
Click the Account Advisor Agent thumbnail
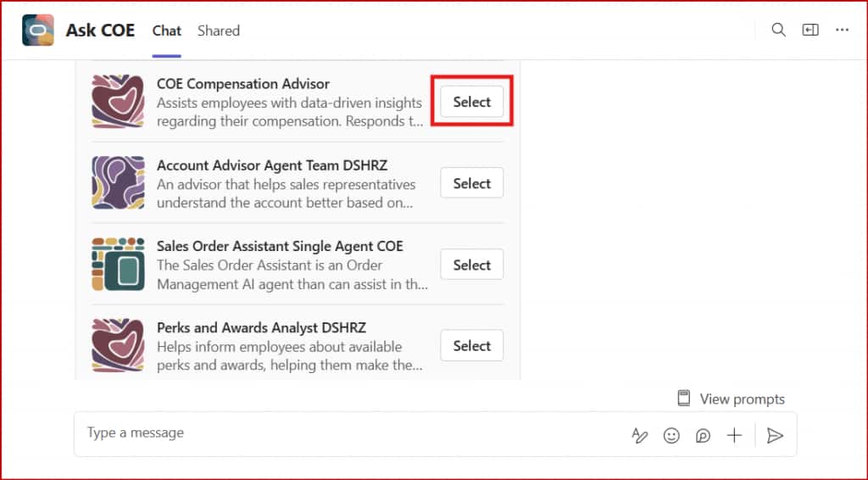118,183
